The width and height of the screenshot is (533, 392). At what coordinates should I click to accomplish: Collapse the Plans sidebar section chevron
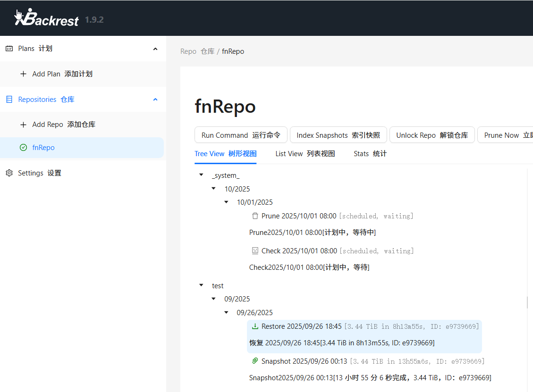pos(155,49)
